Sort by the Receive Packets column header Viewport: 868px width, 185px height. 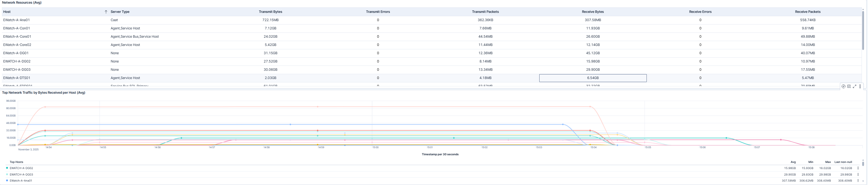tap(808, 12)
